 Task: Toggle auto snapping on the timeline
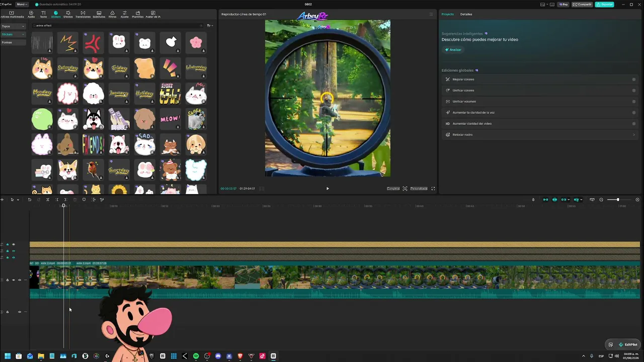pos(554,200)
